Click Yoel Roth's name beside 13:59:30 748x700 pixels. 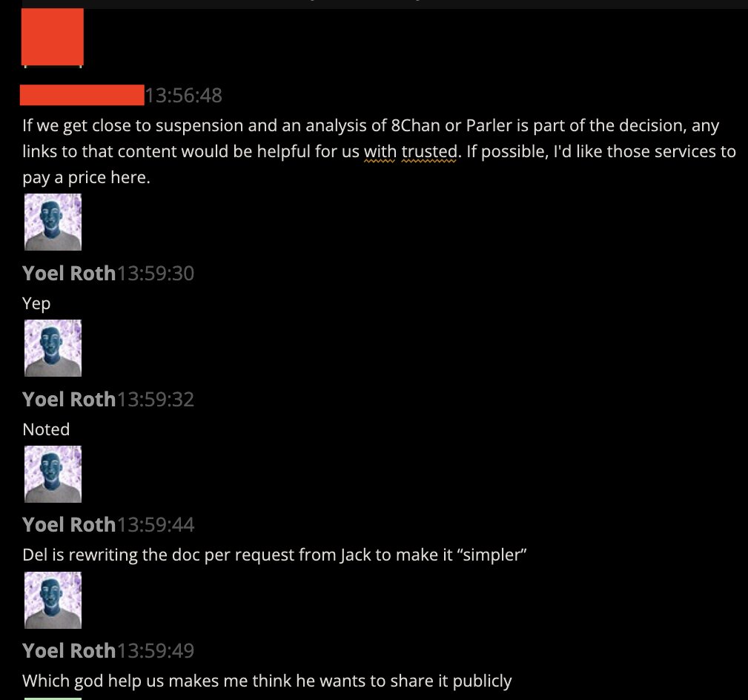click(x=69, y=274)
